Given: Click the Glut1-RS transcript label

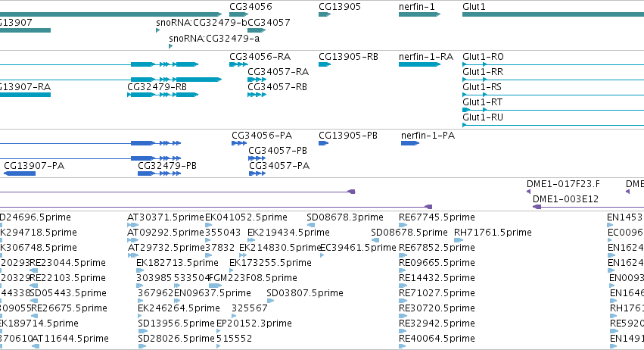Looking at the screenshot, I should pyautogui.click(x=482, y=87).
